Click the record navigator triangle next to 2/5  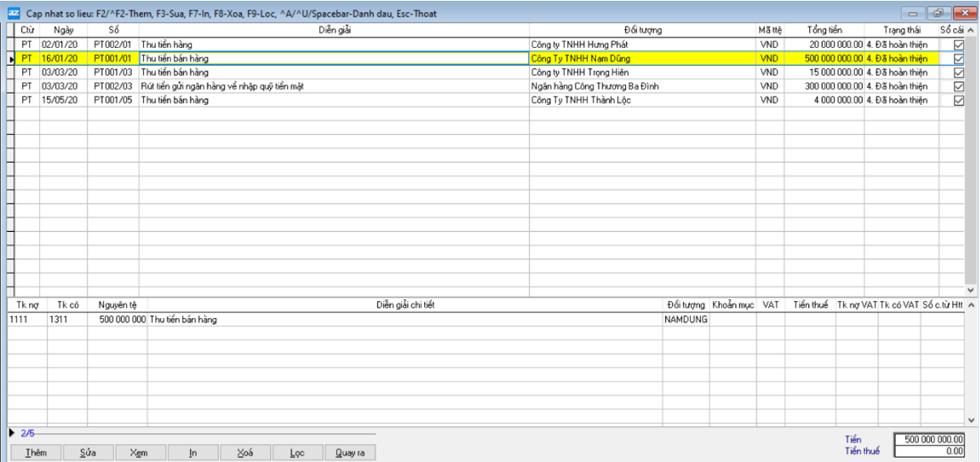tap(11, 433)
